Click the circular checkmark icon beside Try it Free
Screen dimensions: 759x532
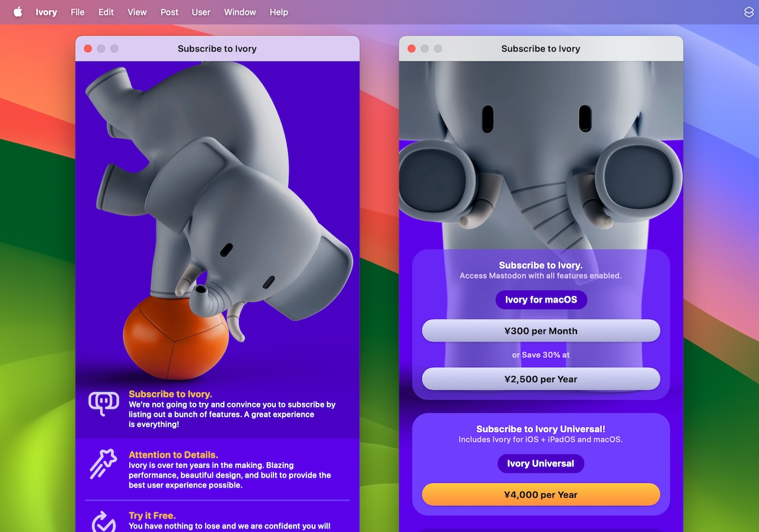(x=104, y=521)
